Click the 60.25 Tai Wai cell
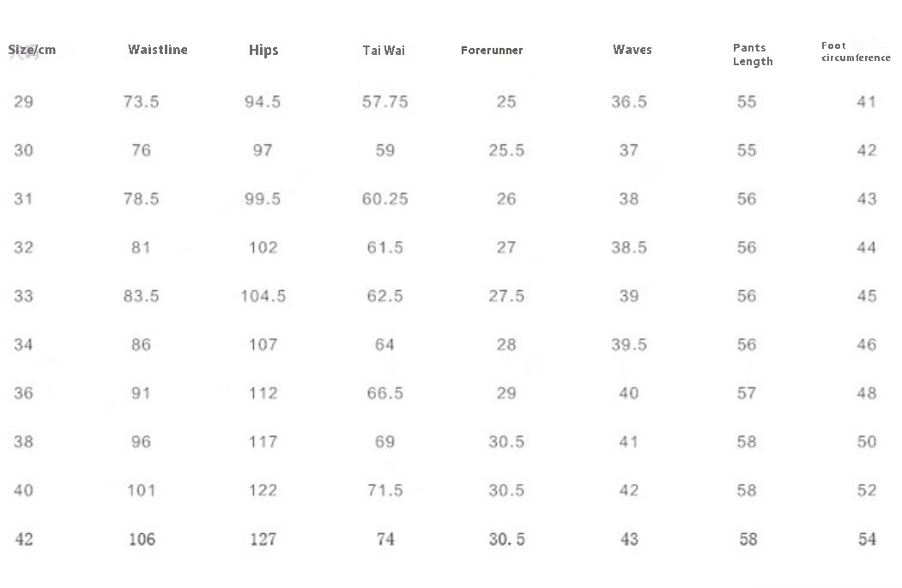 pos(384,199)
